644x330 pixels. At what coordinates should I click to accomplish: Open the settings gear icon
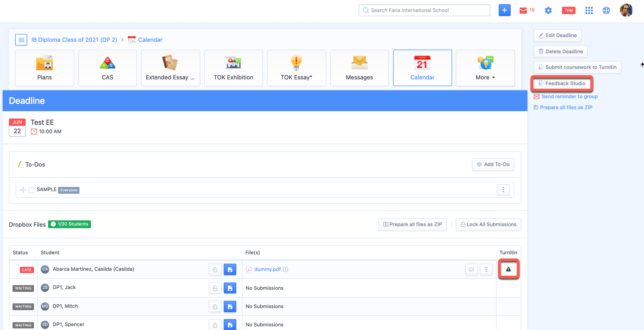pos(548,10)
